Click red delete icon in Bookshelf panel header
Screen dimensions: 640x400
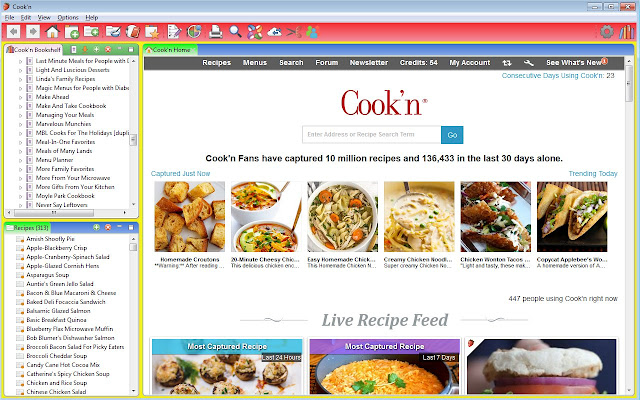(108, 49)
